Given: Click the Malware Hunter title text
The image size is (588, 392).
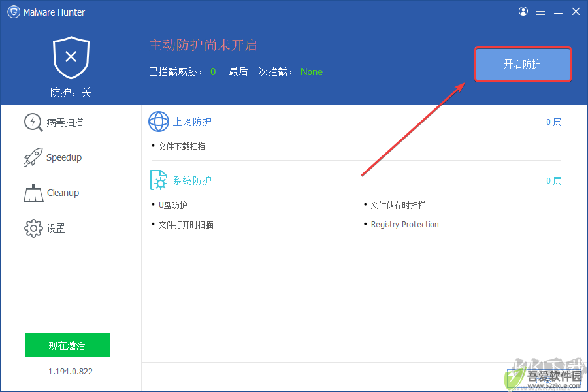Looking at the screenshot, I should click(54, 12).
